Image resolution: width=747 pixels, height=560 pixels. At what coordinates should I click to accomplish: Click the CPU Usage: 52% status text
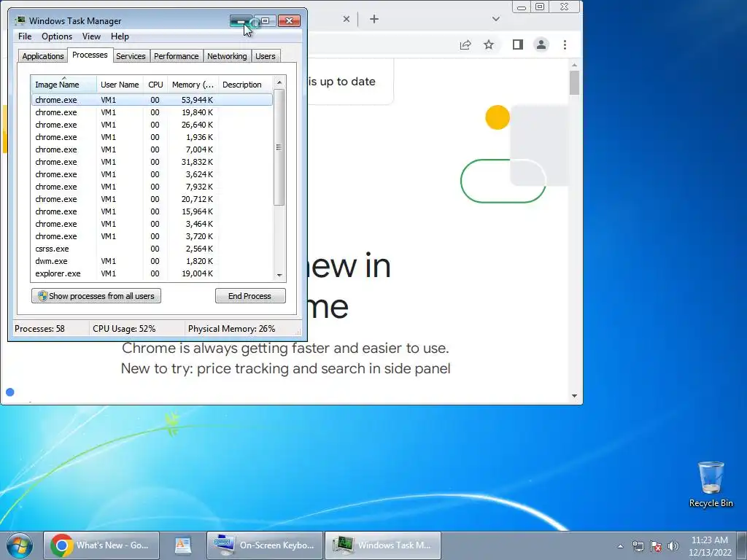pyautogui.click(x=124, y=329)
